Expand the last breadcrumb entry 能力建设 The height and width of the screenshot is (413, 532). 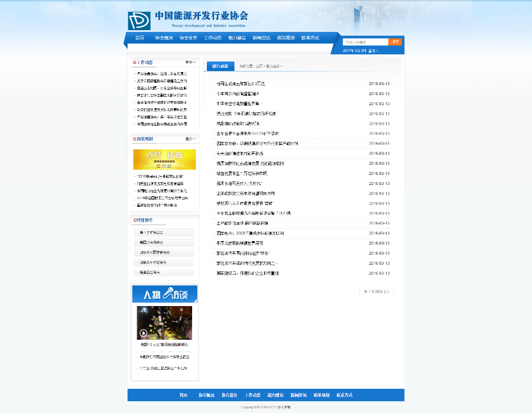click(x=274, y=67)
